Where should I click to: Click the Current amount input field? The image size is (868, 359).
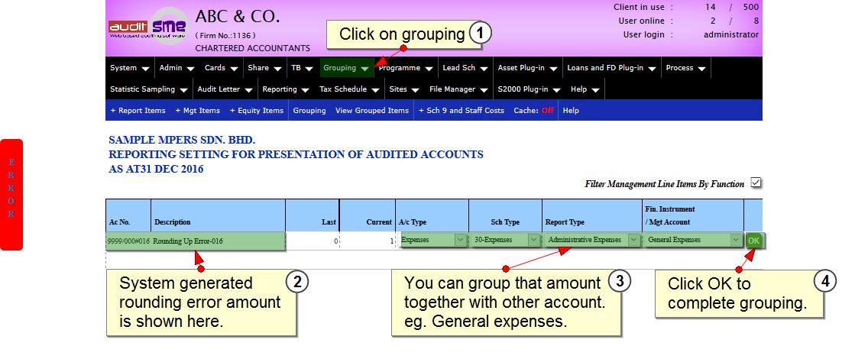[368, 241]
